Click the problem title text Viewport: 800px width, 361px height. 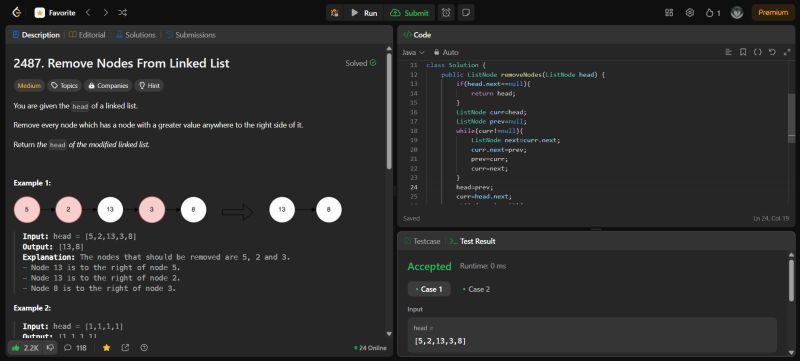121,63
